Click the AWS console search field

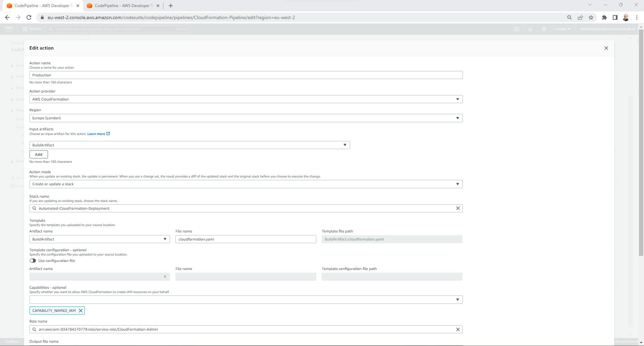pyautogui.click(x=118, y=29)
